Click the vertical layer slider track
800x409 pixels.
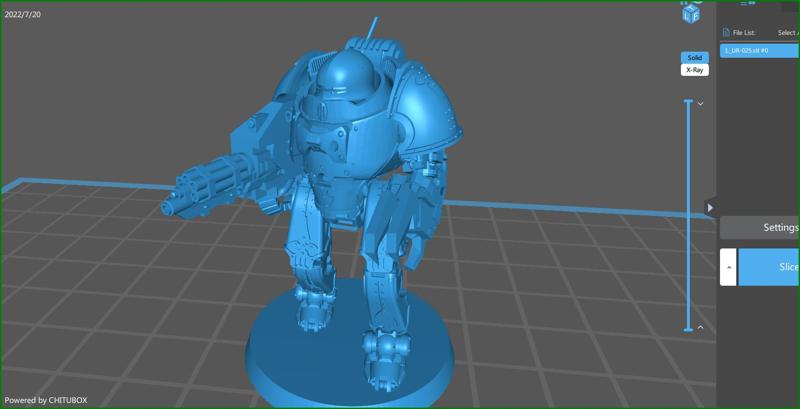tap(688, 216)
